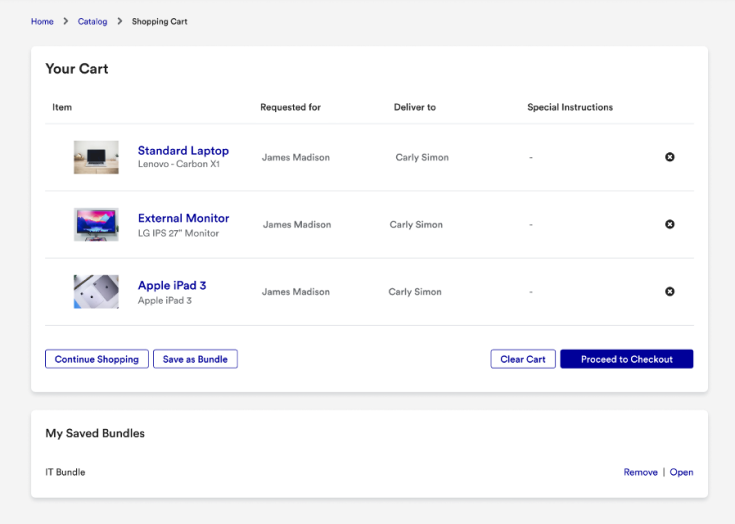Open the Apple iPad 3 thumbnail image

pyautogui.click(x=96, y=292)
